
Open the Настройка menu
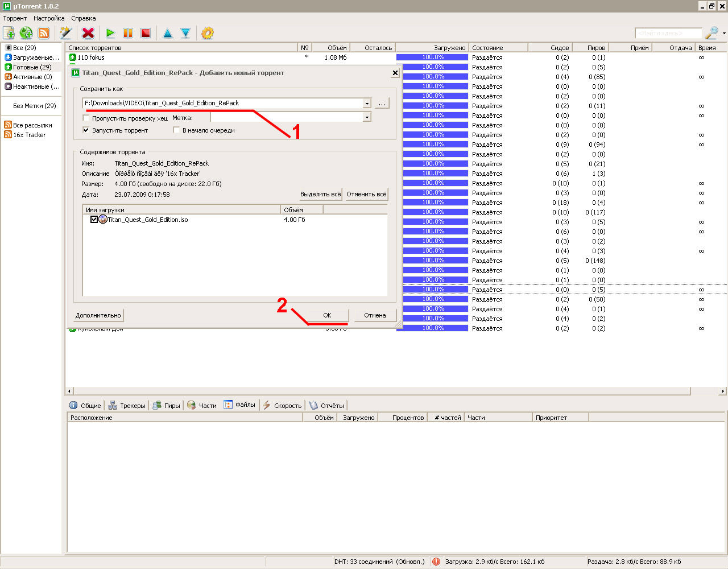[49, 18]
